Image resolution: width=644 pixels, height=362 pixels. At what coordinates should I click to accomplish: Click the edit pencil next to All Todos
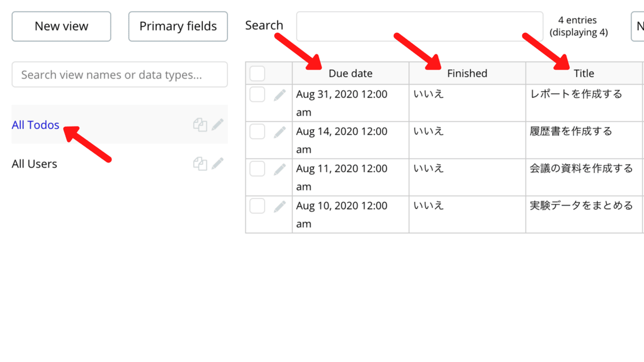(217, 125)
